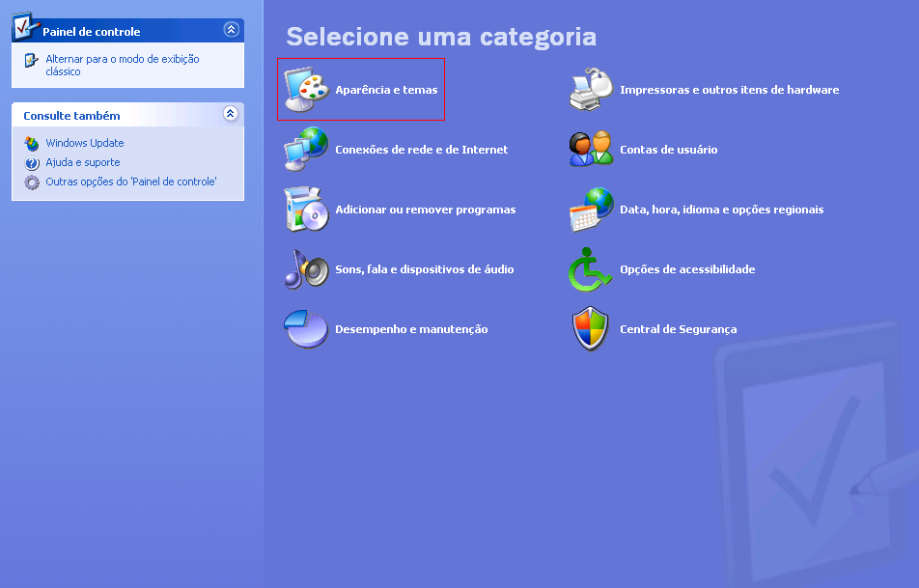Click the Ajuda e suporte help icon
This screenshot has width=919, height=588.
tap(32, 160)
